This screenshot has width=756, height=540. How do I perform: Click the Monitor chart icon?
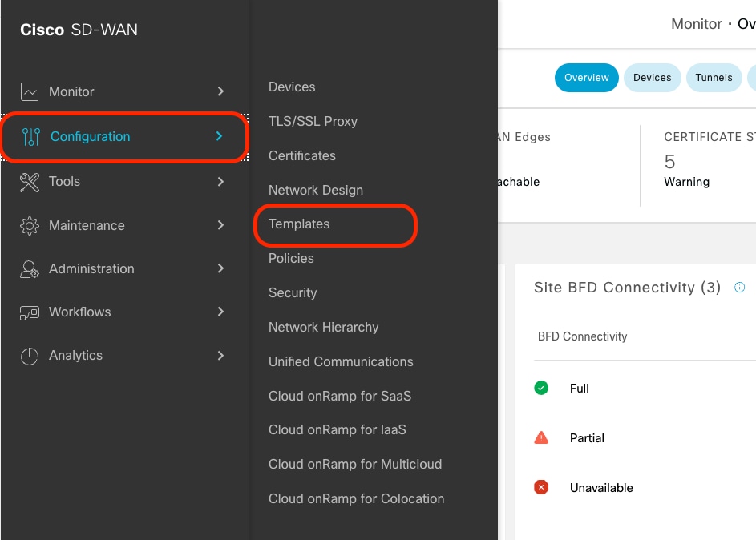click(30, 91)
